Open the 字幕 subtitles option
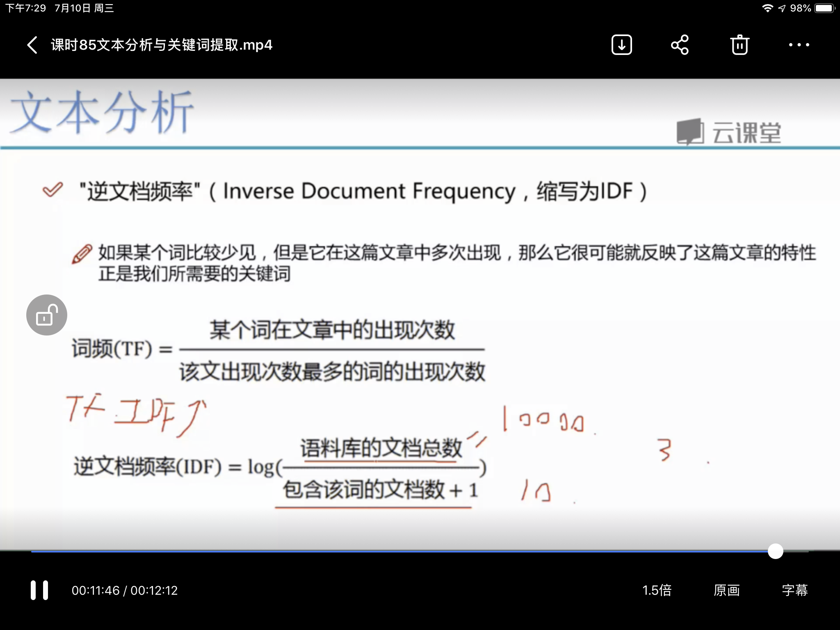 tap(794, 590)
